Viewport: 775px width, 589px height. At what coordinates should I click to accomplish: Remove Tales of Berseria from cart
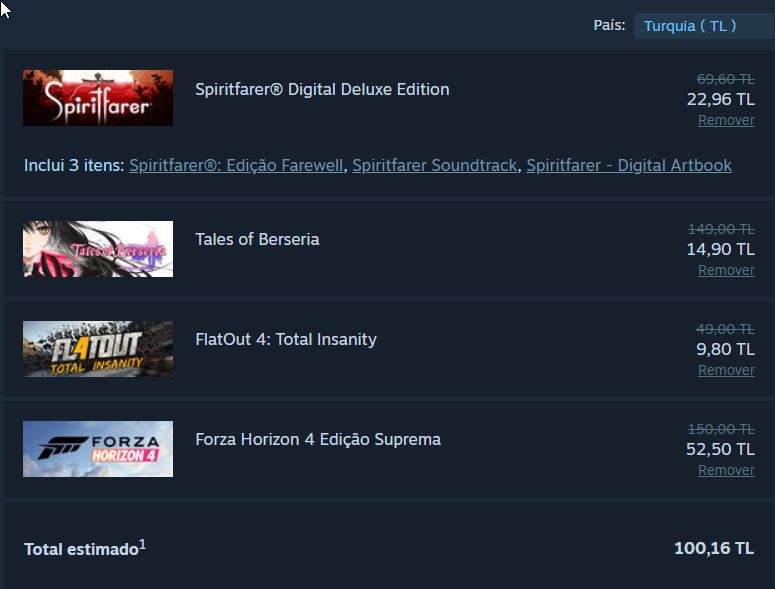[x=726, y=270]
